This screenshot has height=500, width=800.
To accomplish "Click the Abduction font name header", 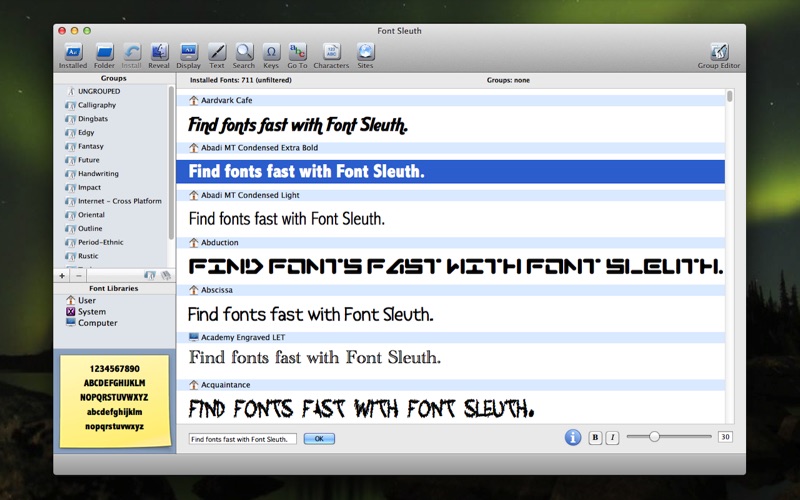I will [451, 243].
